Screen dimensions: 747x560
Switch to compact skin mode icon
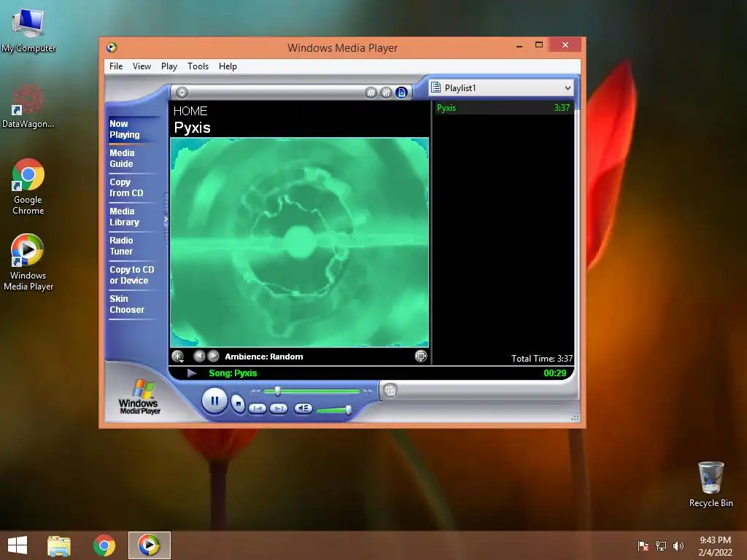(x=390, y=391)
